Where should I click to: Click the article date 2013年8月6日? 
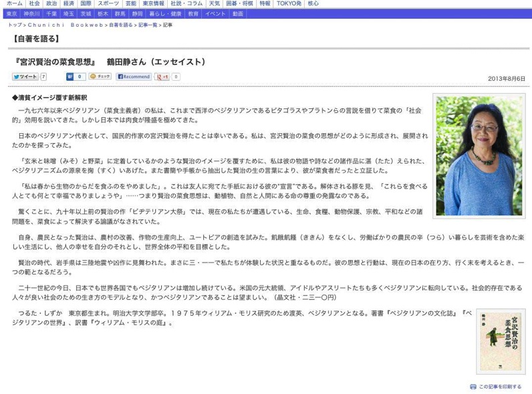click(507, 78)
